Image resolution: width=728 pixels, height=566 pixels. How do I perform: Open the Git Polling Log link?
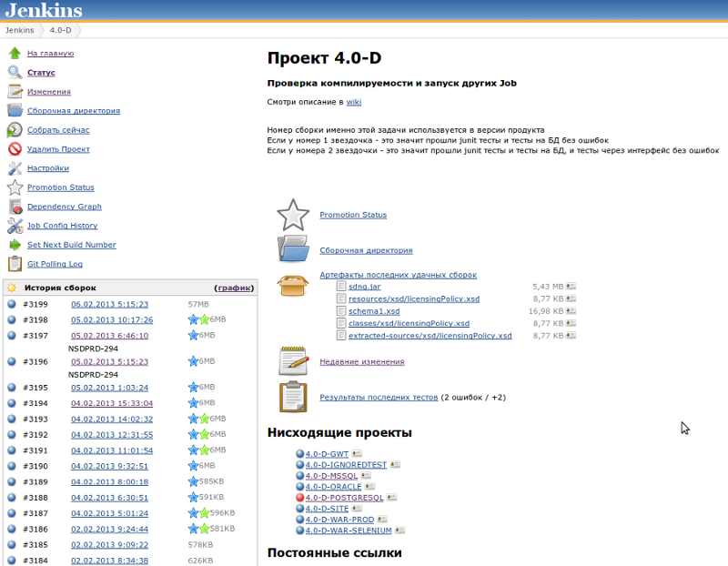(55, 264)
